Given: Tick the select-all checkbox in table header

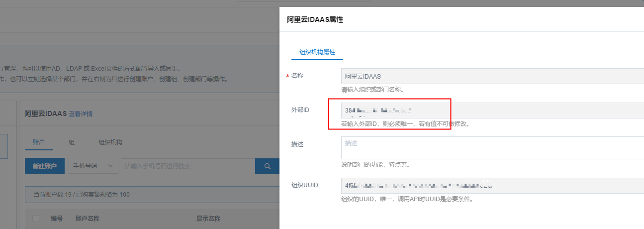Looking at the screenshot, I should pos(36,219).
